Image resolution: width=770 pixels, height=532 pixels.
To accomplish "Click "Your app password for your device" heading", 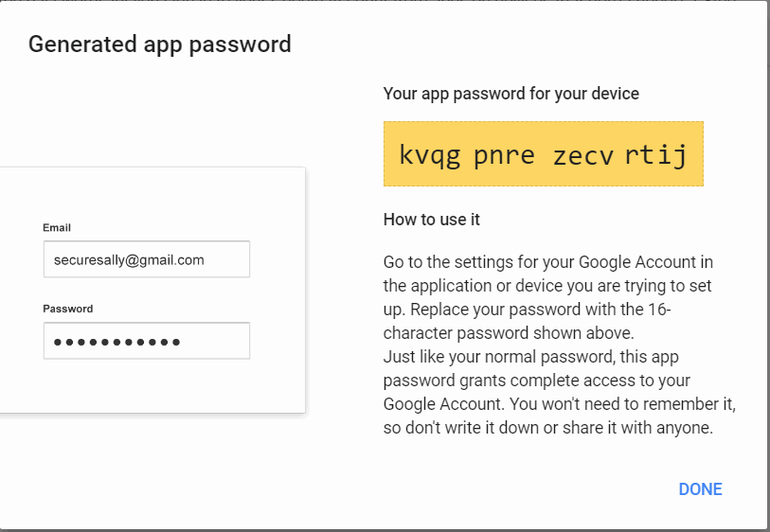I will tap(511, 94).
